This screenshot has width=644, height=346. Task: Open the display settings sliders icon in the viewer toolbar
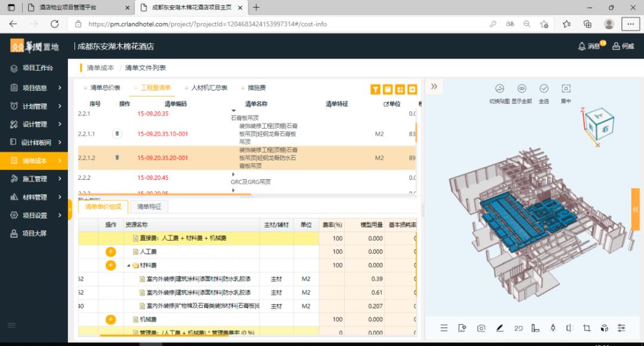(621, 328)
